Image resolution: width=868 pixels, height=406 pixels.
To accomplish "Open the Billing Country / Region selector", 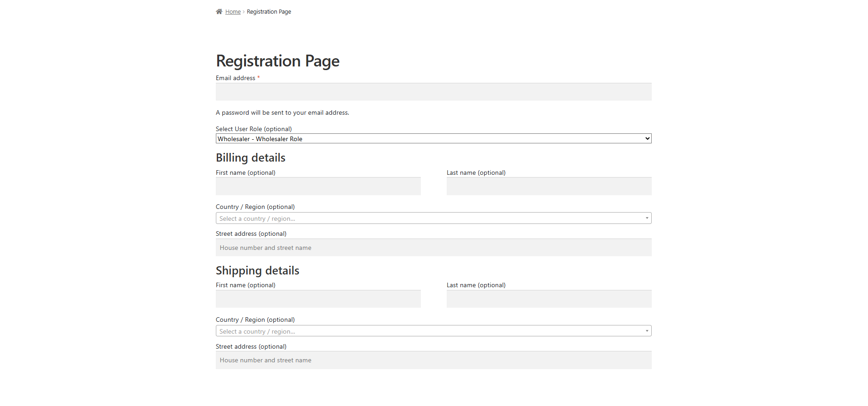I will tap(434, 218).
